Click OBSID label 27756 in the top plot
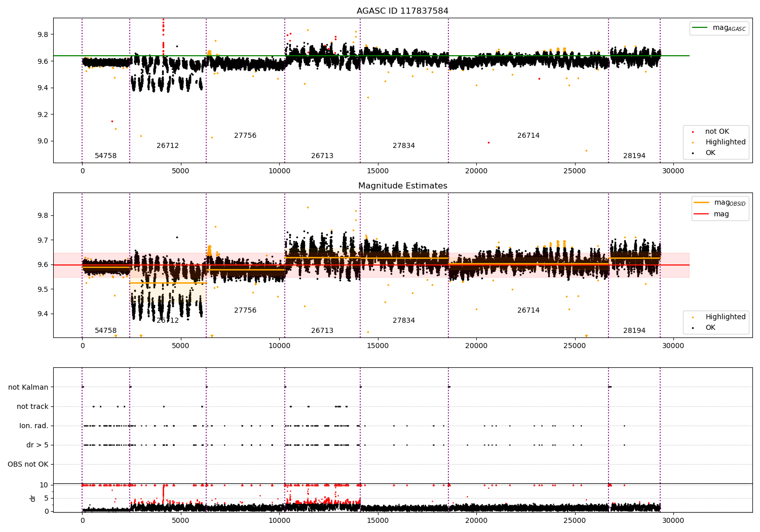The height and width of the screenshot is (532, 760). click(x=245, y=136)
